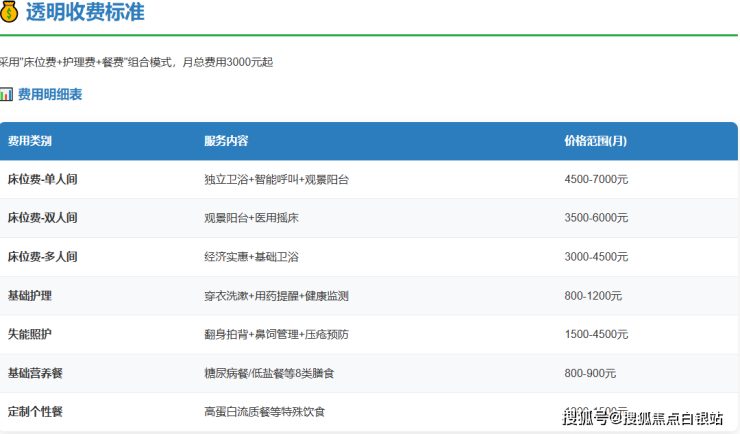The image size is (740, 434).
Task: Click the 费用类别 column header
Action: point(30,141)
